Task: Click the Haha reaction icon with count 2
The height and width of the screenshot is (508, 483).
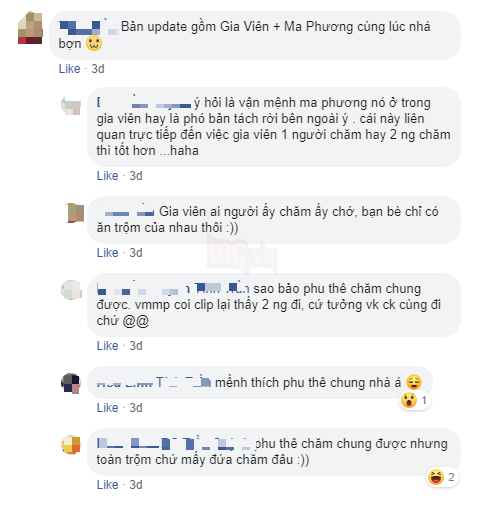Action: coord(436,477)
